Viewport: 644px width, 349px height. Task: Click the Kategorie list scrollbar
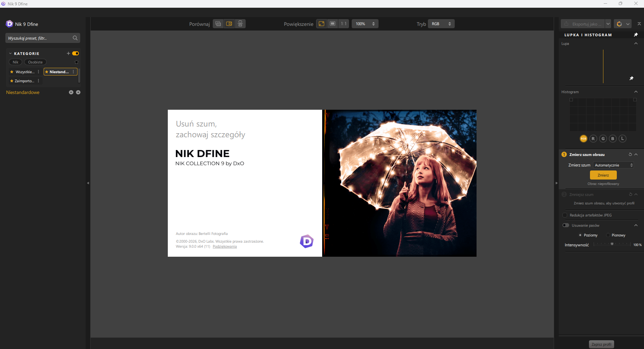pos(79,75)
